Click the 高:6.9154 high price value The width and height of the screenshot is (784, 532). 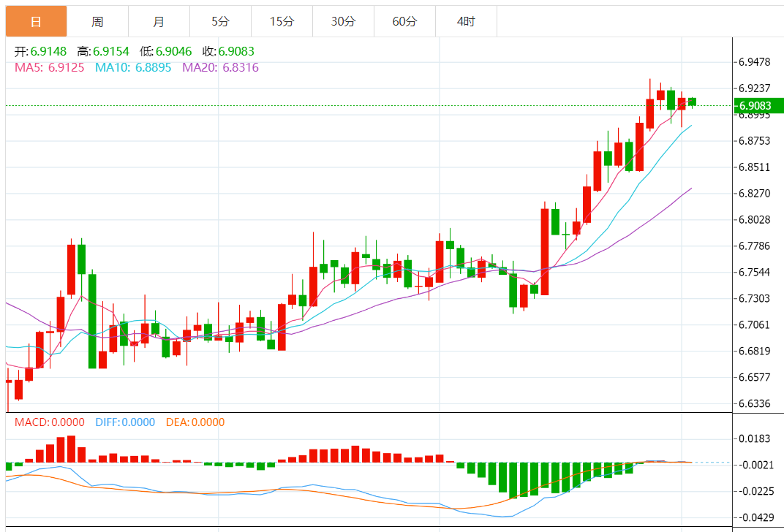click(103, 51)
